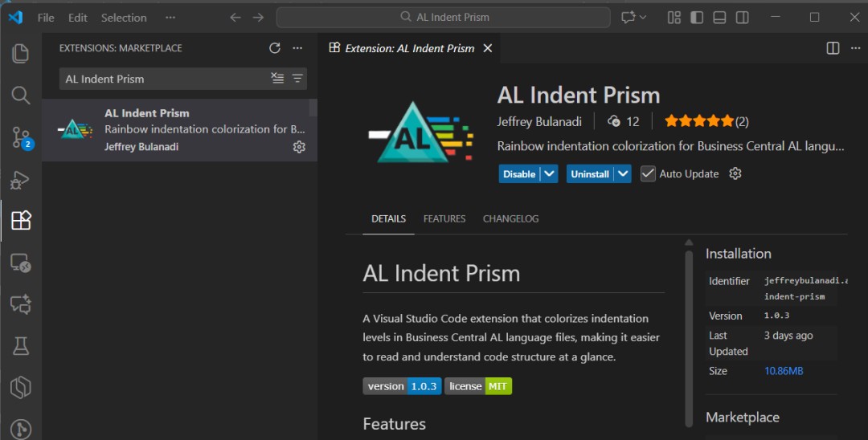Click the Features heading in readme

394,424
